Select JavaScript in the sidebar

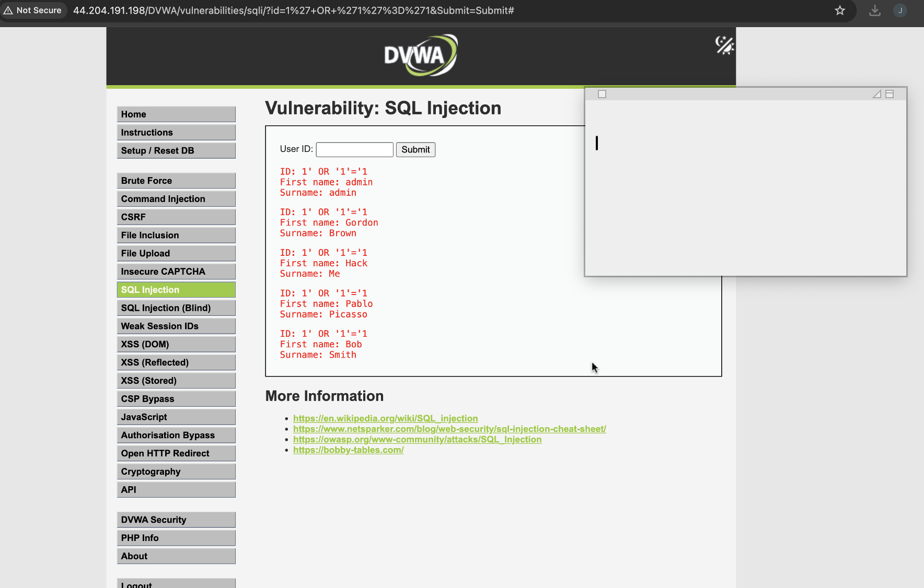coord(176,417)
